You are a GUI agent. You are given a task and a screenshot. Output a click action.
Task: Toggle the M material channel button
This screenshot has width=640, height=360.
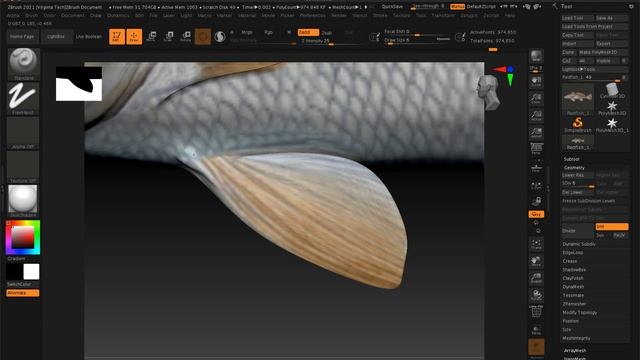[289, 32]
